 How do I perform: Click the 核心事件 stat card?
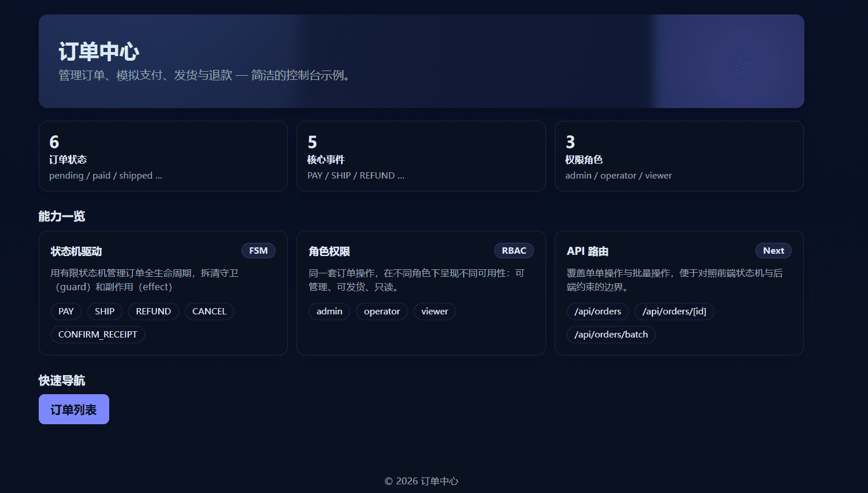(421, 156)
